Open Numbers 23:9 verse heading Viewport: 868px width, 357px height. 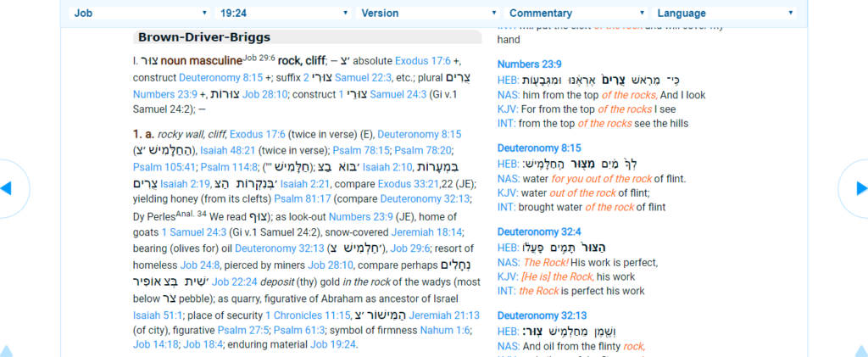[x=529, y=64]
